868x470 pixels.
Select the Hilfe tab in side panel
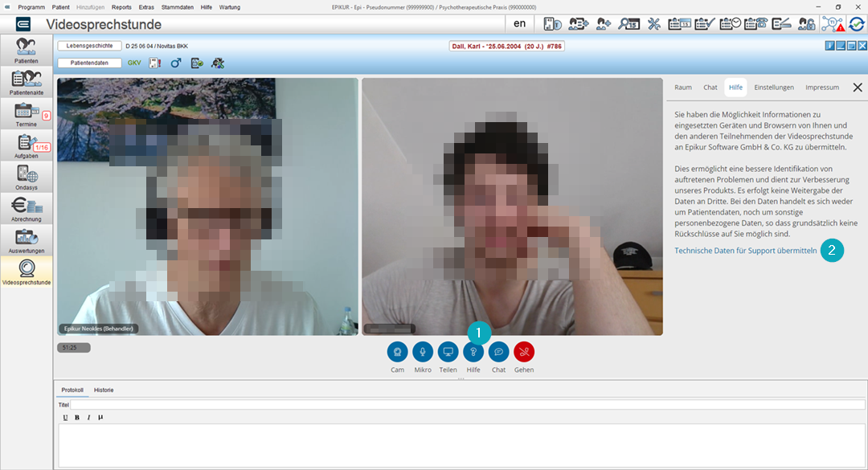pos(735,88)
